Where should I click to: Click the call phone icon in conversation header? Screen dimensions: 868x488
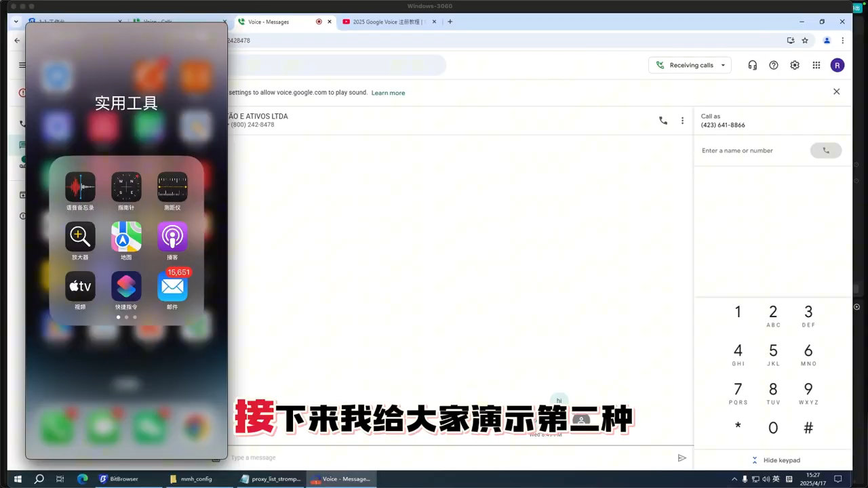coord(663,121)
